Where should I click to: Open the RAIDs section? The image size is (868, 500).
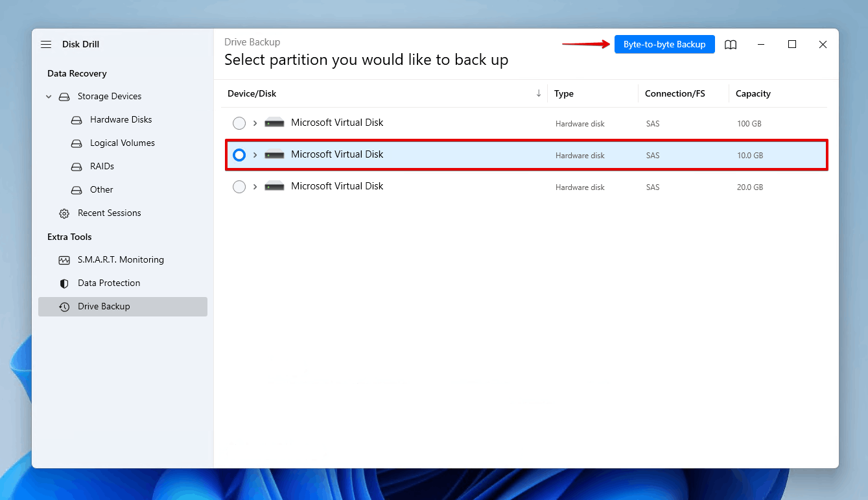pos(102,166)
